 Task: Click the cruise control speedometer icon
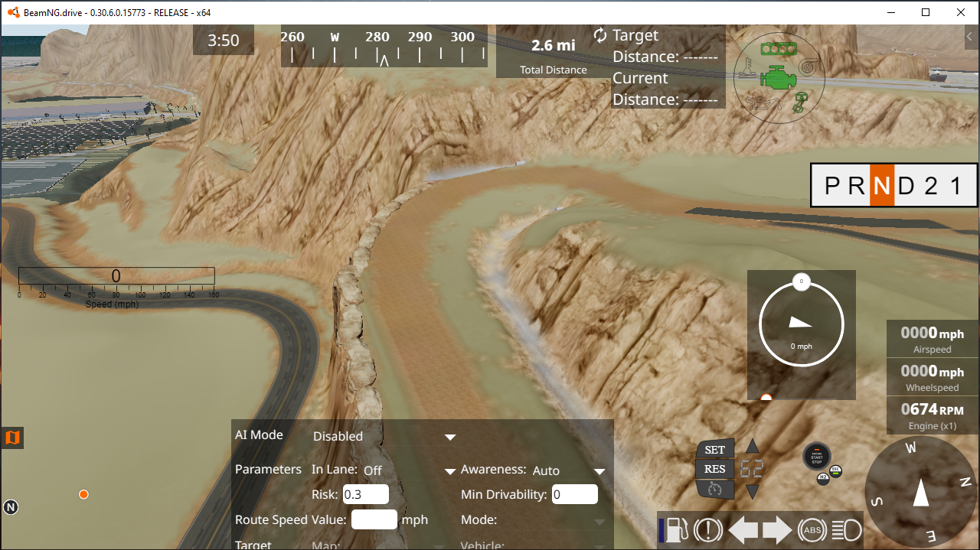pos(714,489)
